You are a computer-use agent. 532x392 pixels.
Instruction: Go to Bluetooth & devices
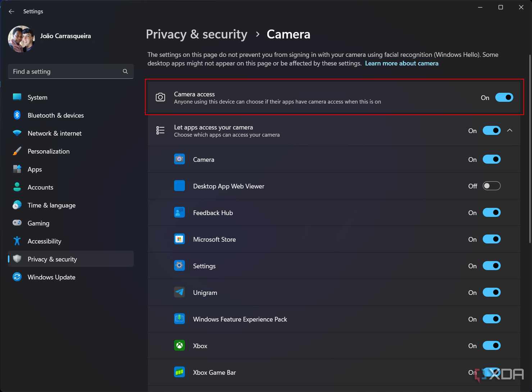click(x=71, y=115)
